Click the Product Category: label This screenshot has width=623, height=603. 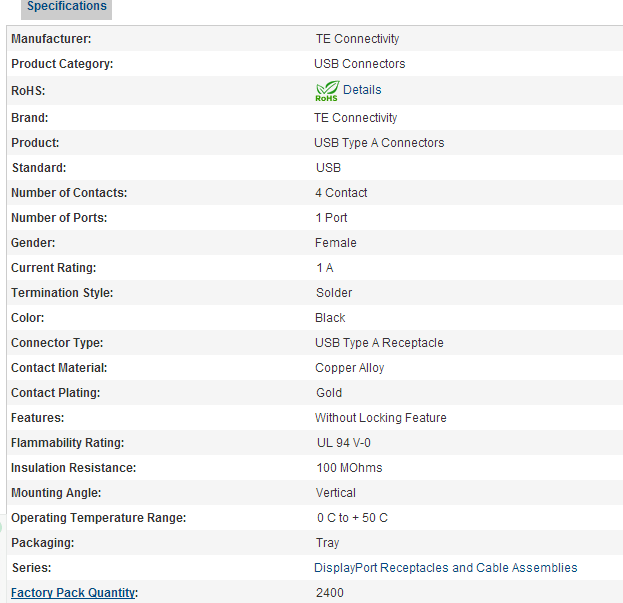click(62, 64)
